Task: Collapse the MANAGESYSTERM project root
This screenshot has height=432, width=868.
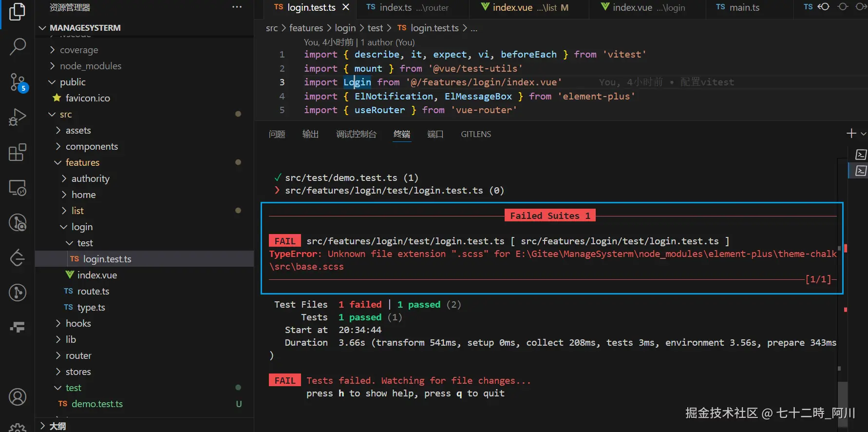Action: 85,28
